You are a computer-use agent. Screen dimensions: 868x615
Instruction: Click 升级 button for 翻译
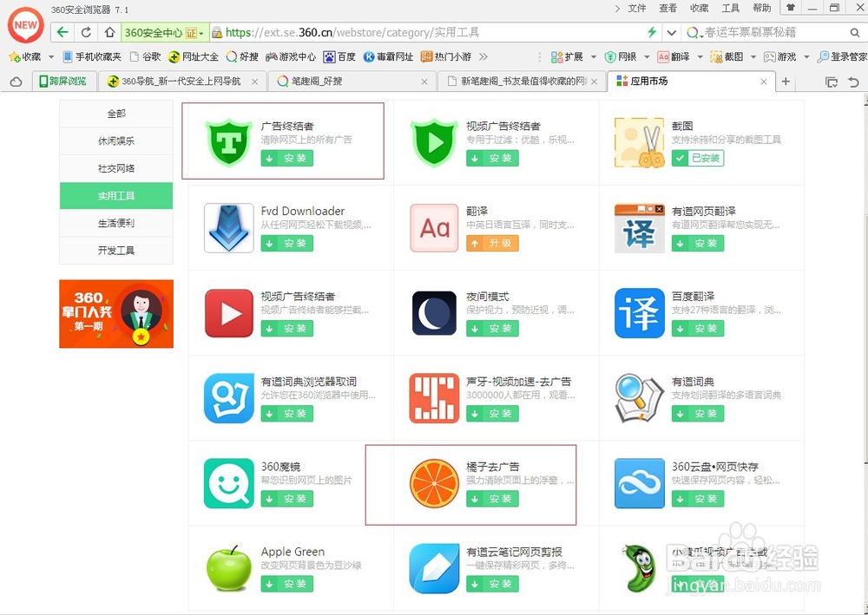click(492, 244)
